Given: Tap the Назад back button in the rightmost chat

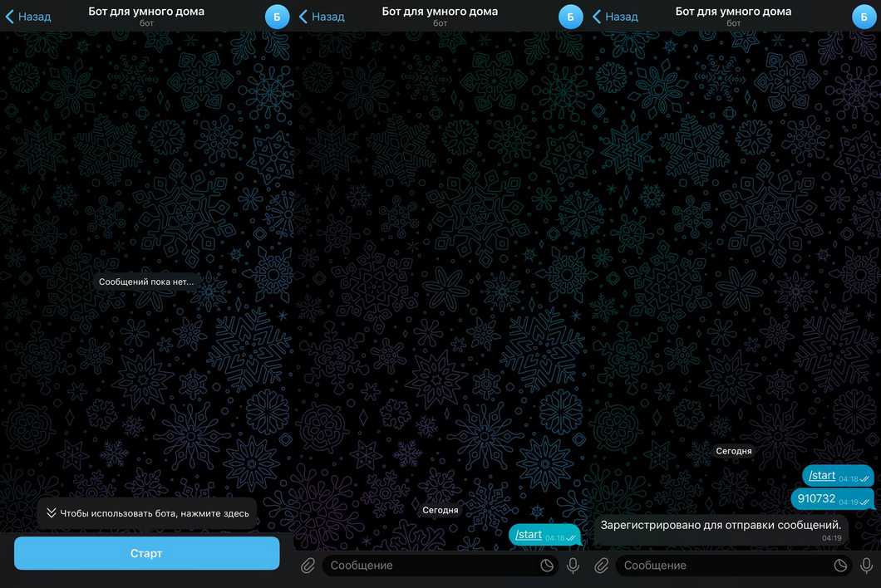Looking at the screenshot, I should point(615,17).
